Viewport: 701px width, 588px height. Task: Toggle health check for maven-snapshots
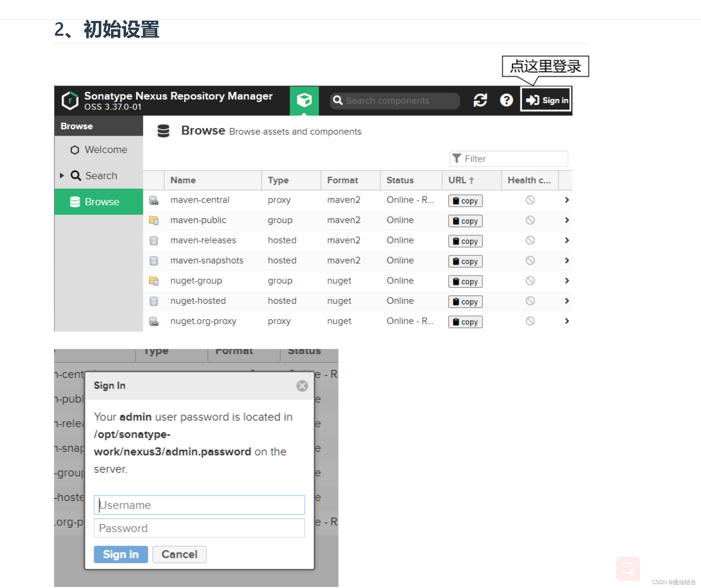coord(530,261)
